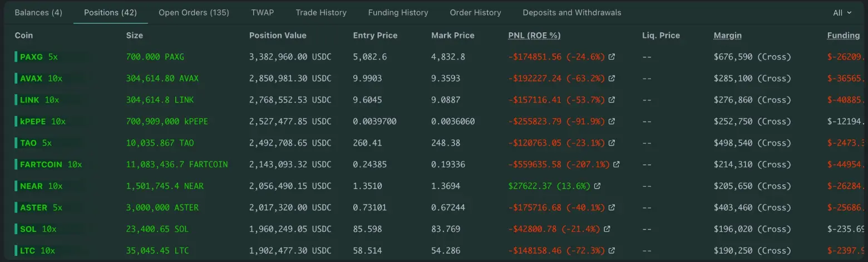Select the Balances (4) tab
This screenshot has height=262, width=868.
point(38,12)
